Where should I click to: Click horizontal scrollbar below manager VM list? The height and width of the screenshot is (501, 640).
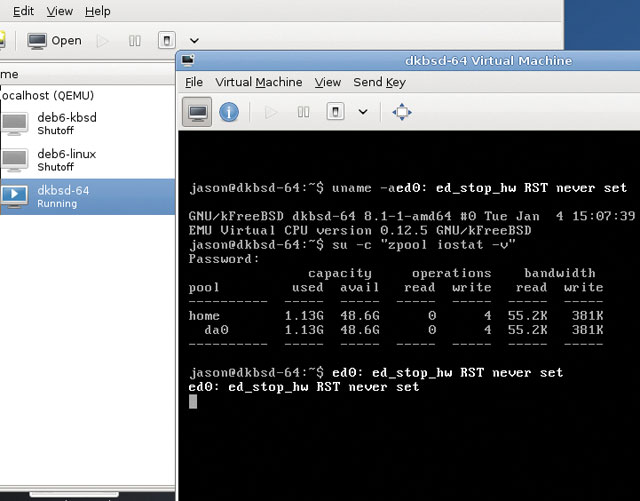pyautogui.click(x=74, y=494)
